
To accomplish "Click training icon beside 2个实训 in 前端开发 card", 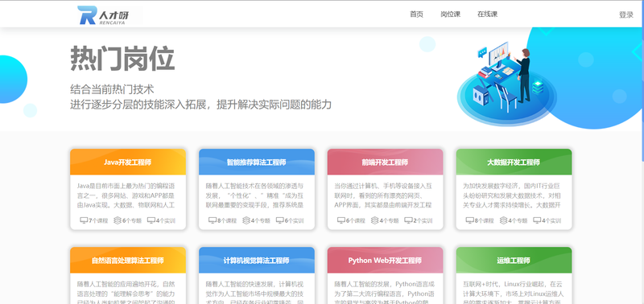I will click(x=408, y=220).
